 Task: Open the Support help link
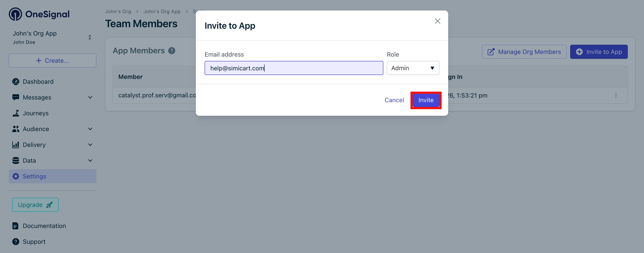click(34, 241)
